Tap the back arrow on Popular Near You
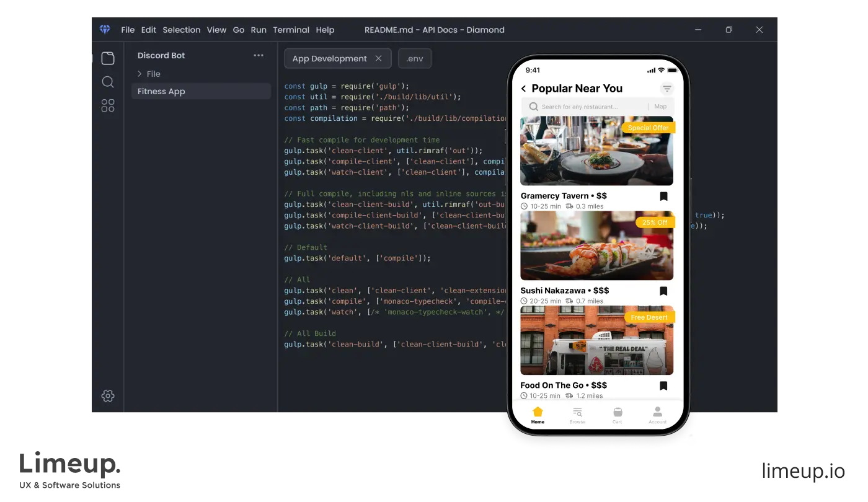The width and height of the screenshot is (868, 502). [523, 89]
